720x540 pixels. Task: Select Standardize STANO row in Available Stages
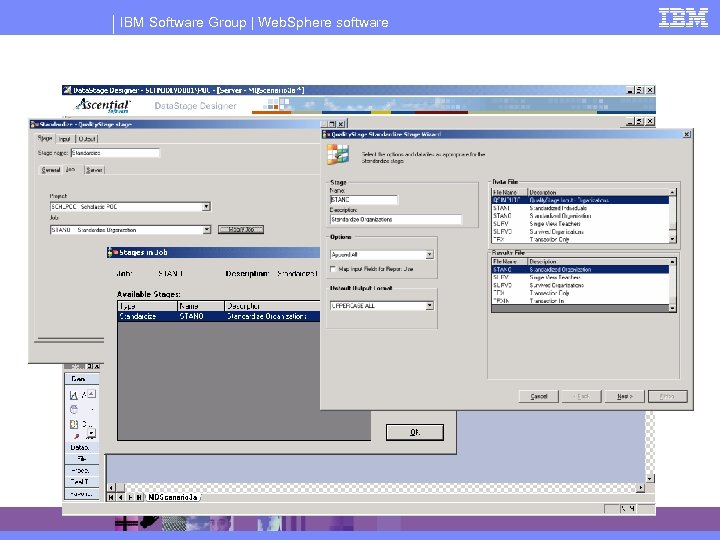click(x=219, y=316)
